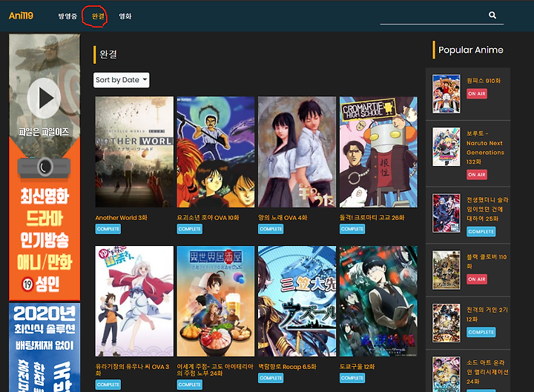The height and width of the screenshot is (392, 534).
Task: Open the 블랙 클로버 popular thumbnail
Action: click(x=446, y=270)
